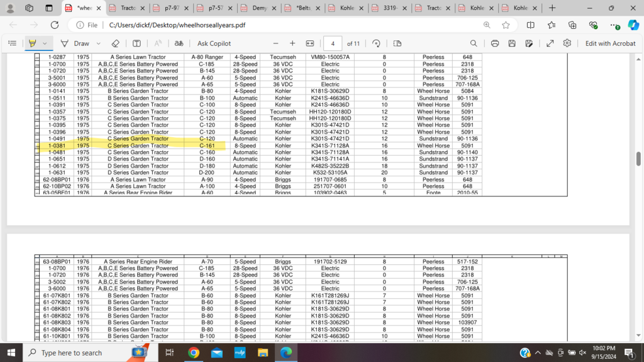The width and height of the screenshot is (644, 362).
Task: Show hidden system tray icons
Action: pyautogui.click(x=538, y=353)
